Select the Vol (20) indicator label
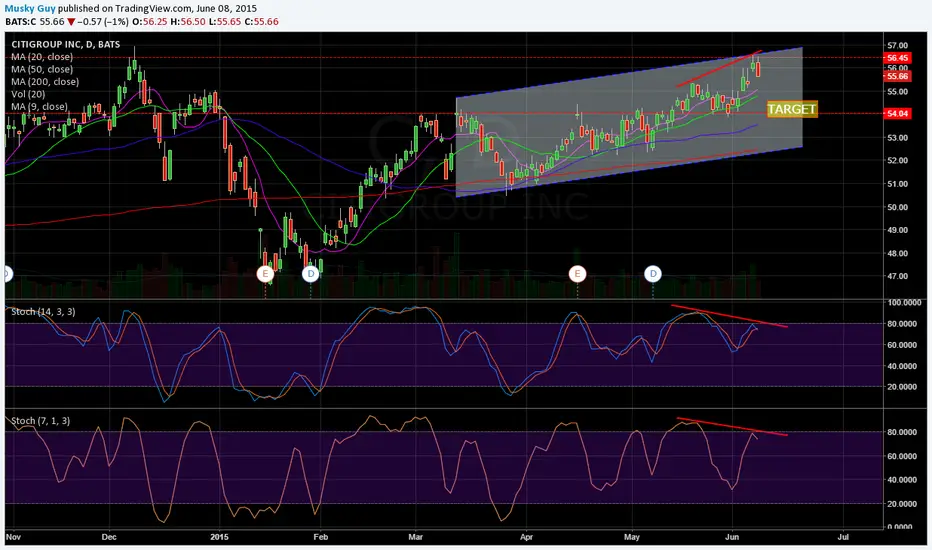 [28, 95]
